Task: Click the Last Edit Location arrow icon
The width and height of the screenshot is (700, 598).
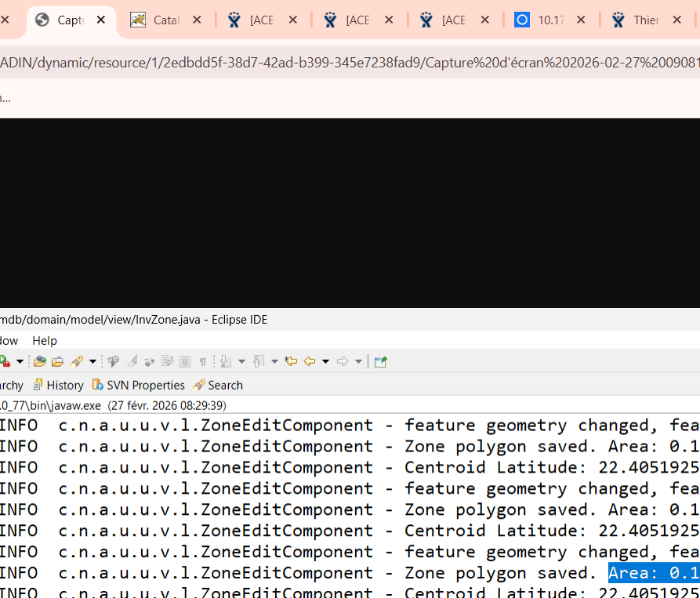Action: (x=291, y=361)
